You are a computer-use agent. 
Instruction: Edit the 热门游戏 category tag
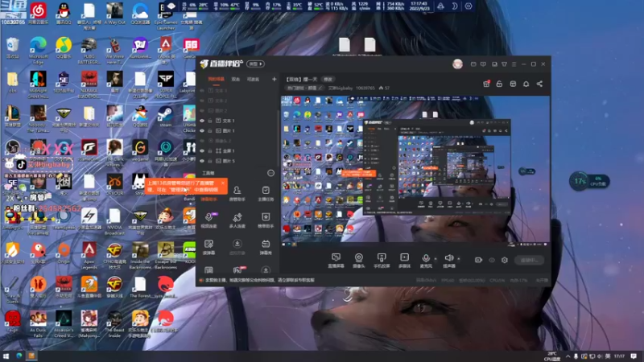tap(305, 88)
